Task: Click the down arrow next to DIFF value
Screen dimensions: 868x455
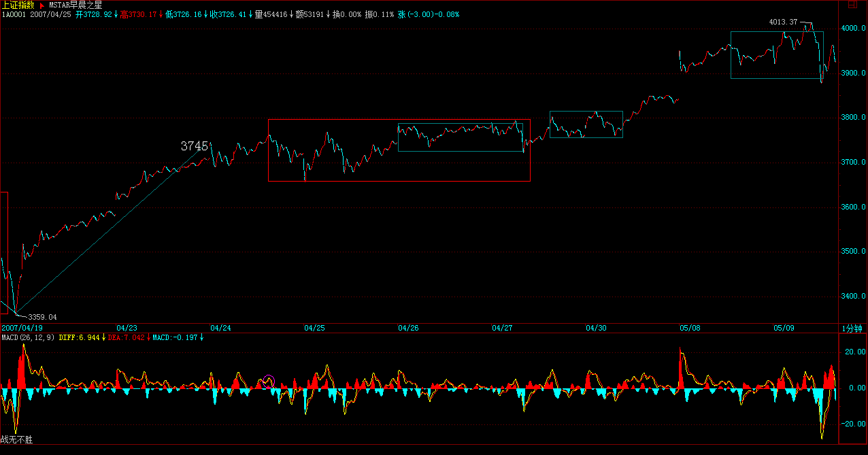Action: [x=104, y=337]
